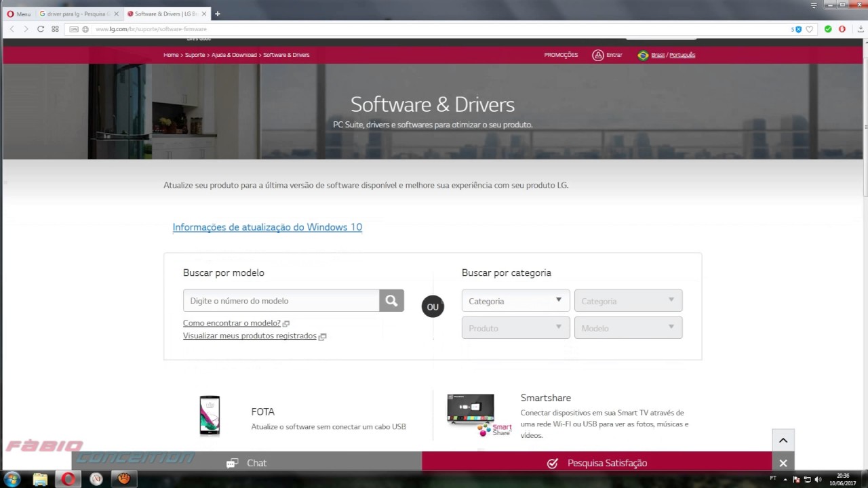Open the tab menu icon in title bar

tap(814, 5)
